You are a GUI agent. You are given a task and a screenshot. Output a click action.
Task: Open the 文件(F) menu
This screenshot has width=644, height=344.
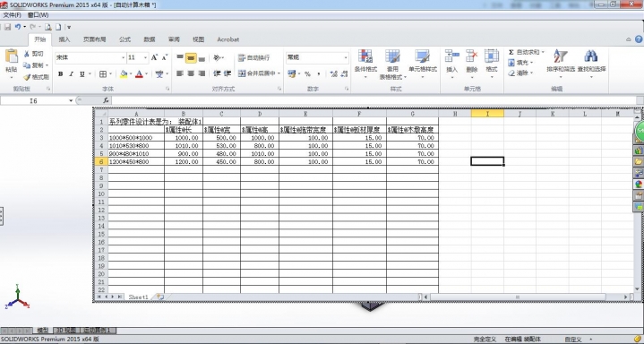[x=12, y=15]
